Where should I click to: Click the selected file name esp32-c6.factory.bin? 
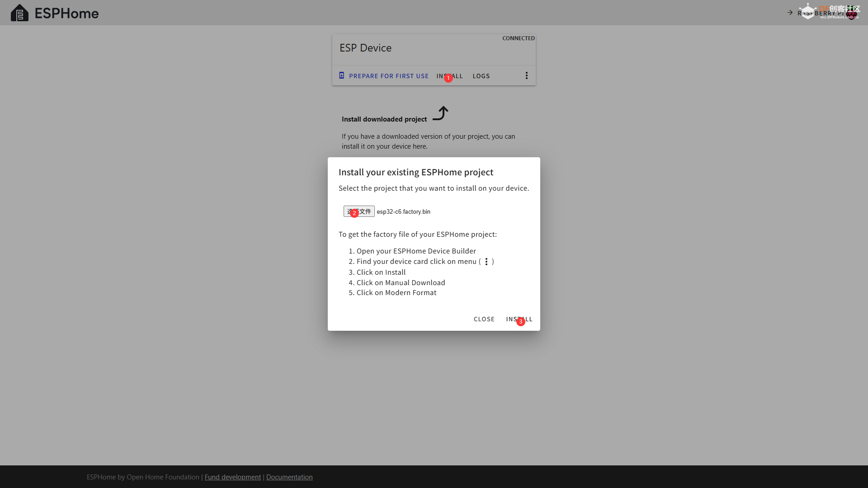[404, 211]
